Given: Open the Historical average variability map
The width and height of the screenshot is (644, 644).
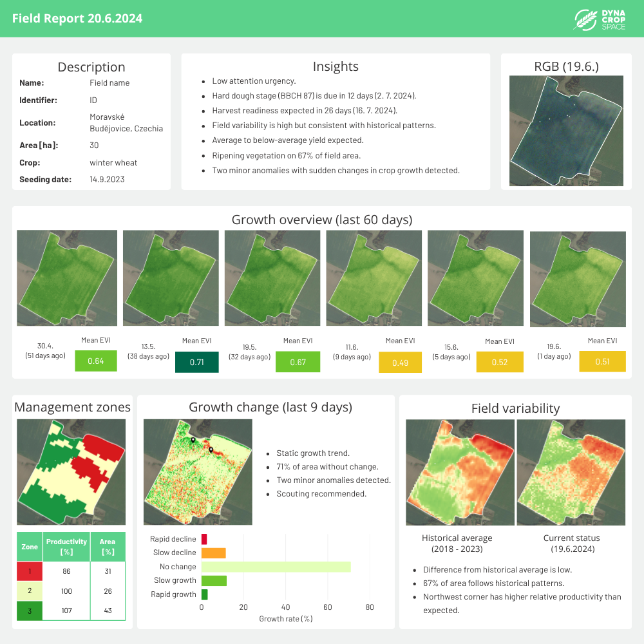Looking at the screenshot, I should (x=460, y=472).
